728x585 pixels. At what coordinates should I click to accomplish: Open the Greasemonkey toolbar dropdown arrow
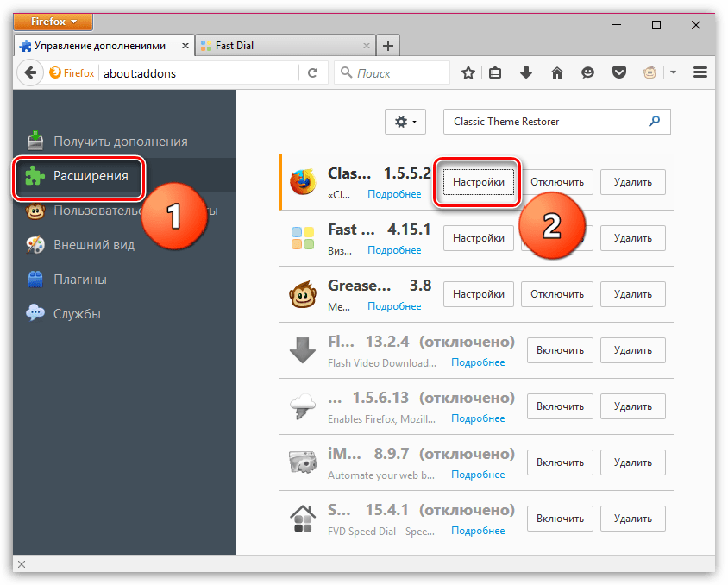click(x=673, y=73)
